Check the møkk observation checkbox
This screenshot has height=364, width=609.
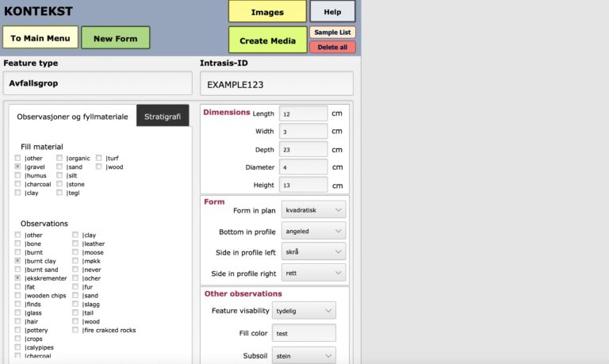click(x=75, y=261)
